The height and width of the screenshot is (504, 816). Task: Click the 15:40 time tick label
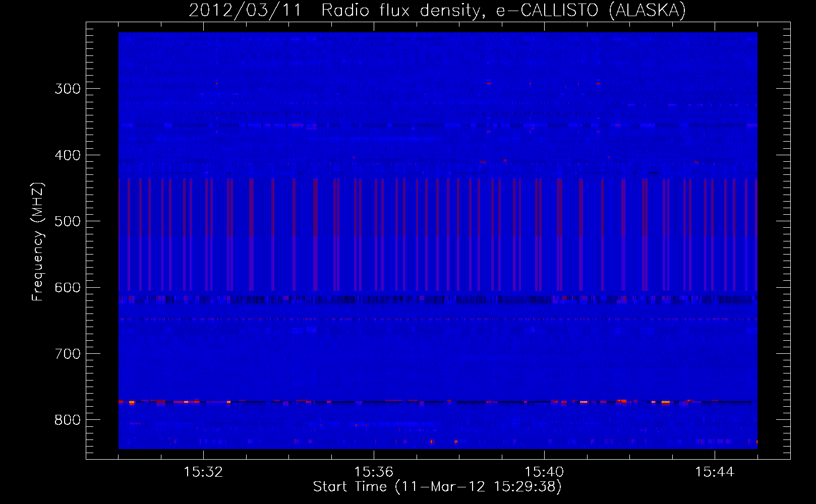coord(544,472)
